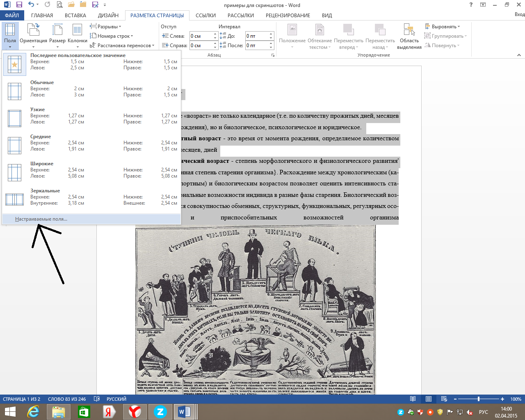Click the word count СЛОВО 83 ИЗ 246
The width and height of the screenshot is (525, 420).
click(x=67, y=399)
